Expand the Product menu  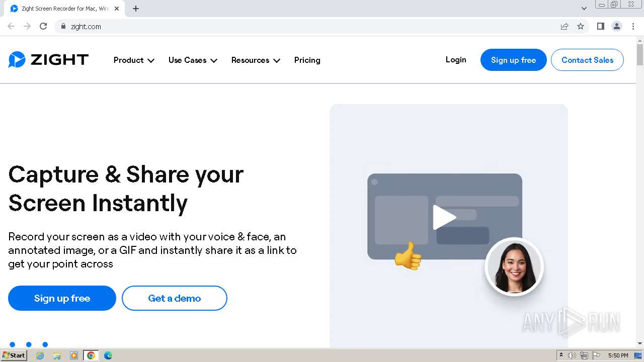pos(134,60)
